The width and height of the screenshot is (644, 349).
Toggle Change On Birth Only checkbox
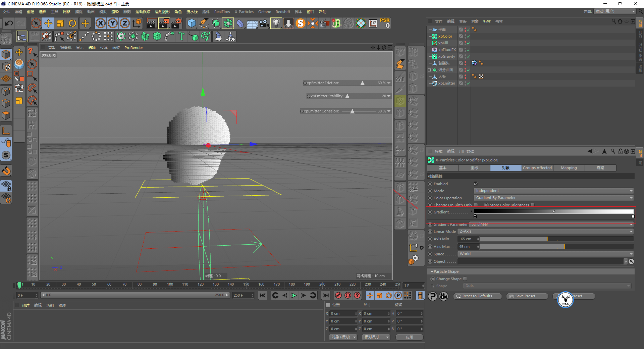(476, 205)
